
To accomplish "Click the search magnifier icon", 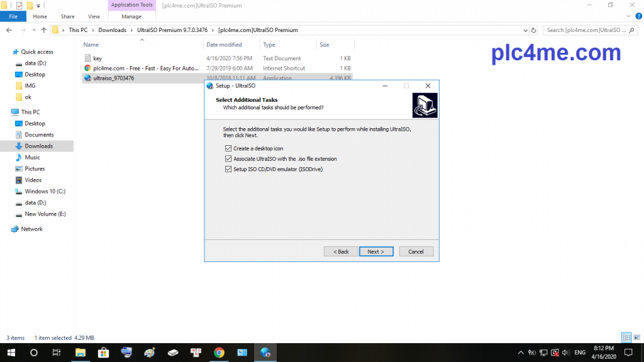I will pos(631,30).
